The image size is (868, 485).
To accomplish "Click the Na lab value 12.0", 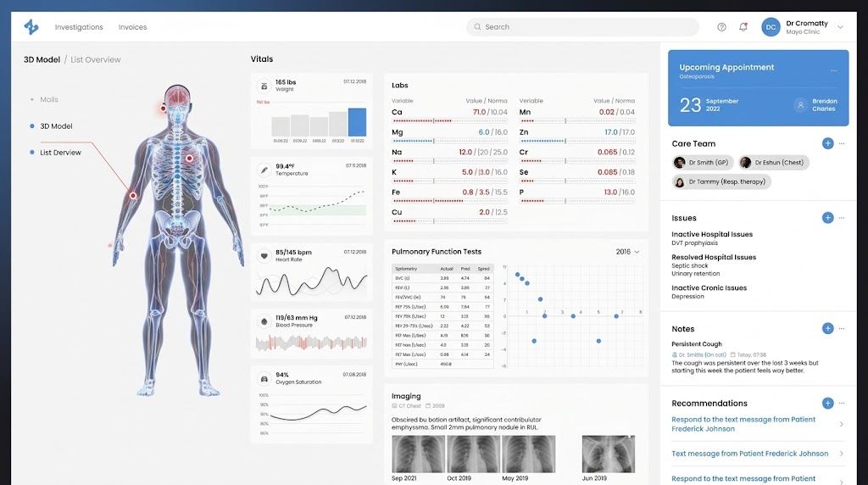I will click(x=465, y=153).
